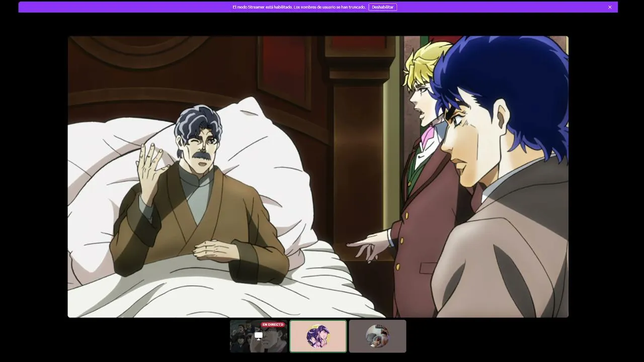Screen dimensions: 644x362
Task: Select the green-outlined middle participant tile
Action: (x=318, y=336)
